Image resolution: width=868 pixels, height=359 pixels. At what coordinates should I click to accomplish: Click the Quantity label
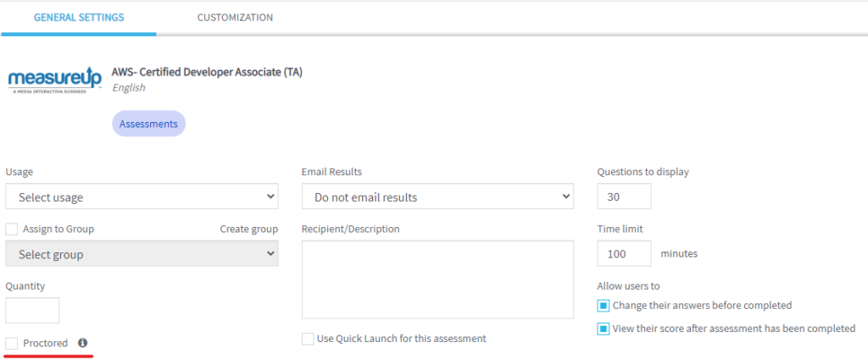pos(25,286)
